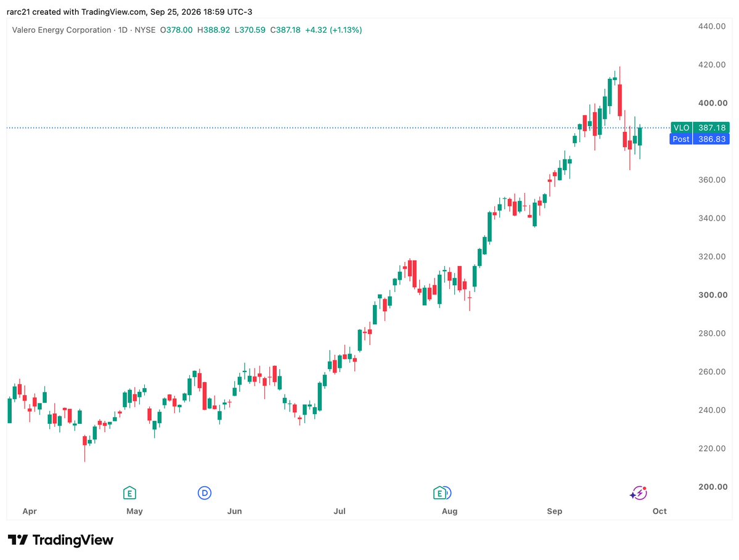Click the low value L370.59
Viewport: 739px width, 560px height.
[250, 30]
